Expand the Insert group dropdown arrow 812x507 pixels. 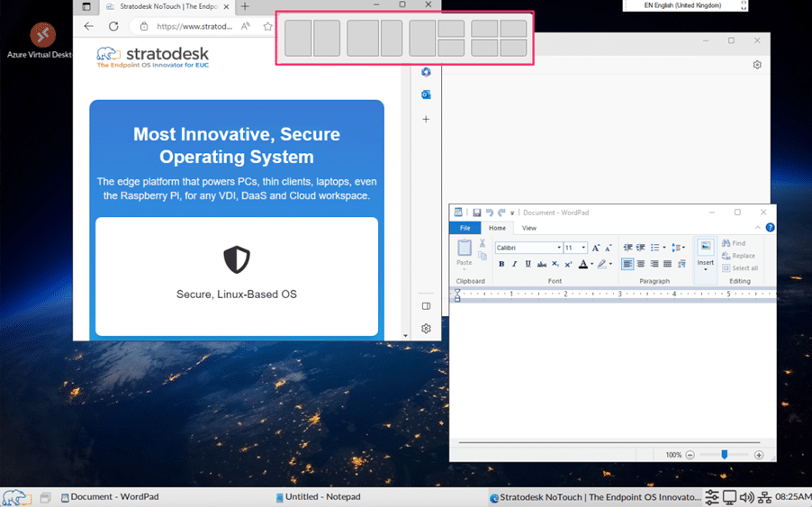point(705,269)
